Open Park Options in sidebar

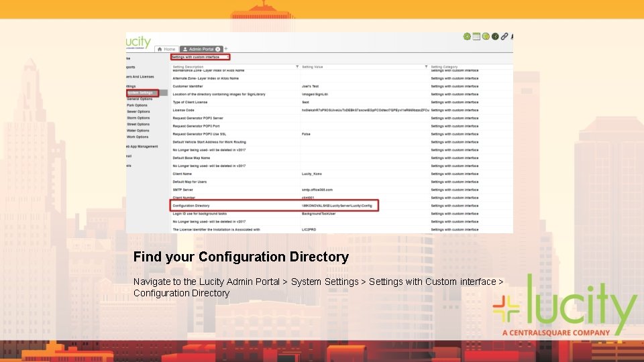pos(137,105)
